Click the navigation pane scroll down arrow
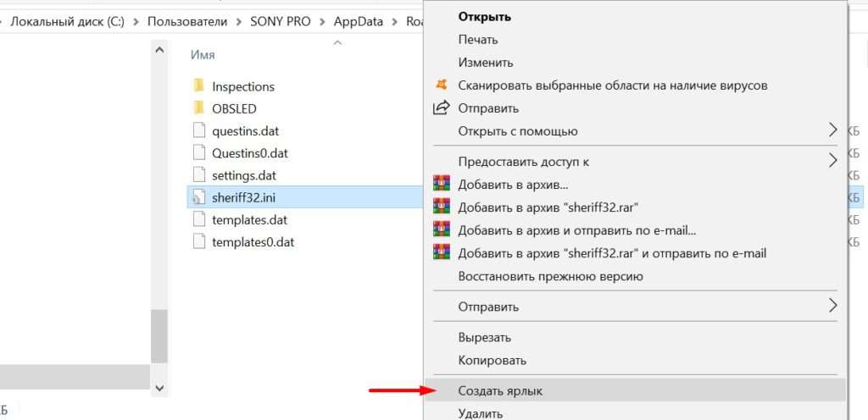868x420 pixels. point(159,387)
